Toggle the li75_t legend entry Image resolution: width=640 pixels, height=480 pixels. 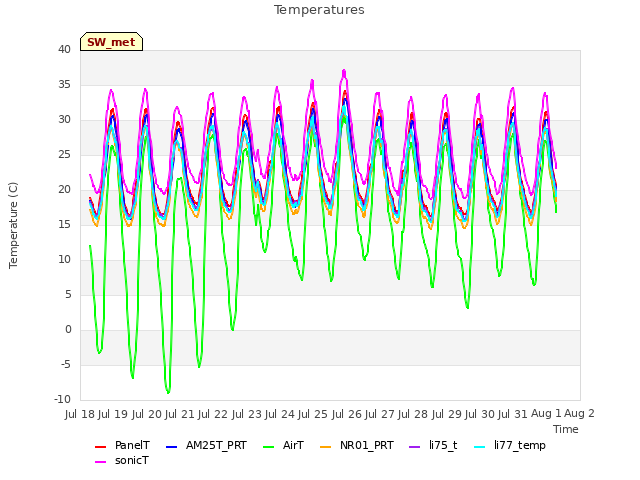433,445
